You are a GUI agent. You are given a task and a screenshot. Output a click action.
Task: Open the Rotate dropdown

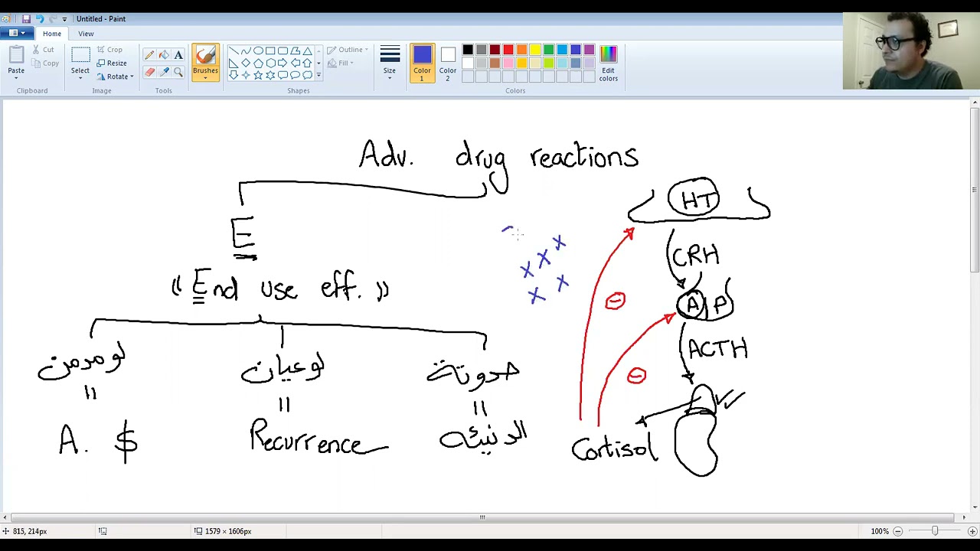116,77
